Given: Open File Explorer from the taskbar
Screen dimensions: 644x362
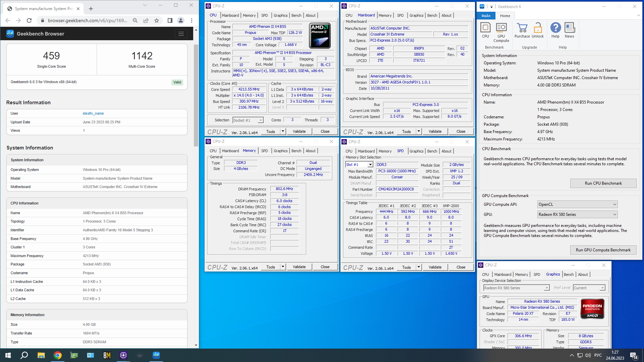Looking at the screenshot, I should (x=41, y=355).
